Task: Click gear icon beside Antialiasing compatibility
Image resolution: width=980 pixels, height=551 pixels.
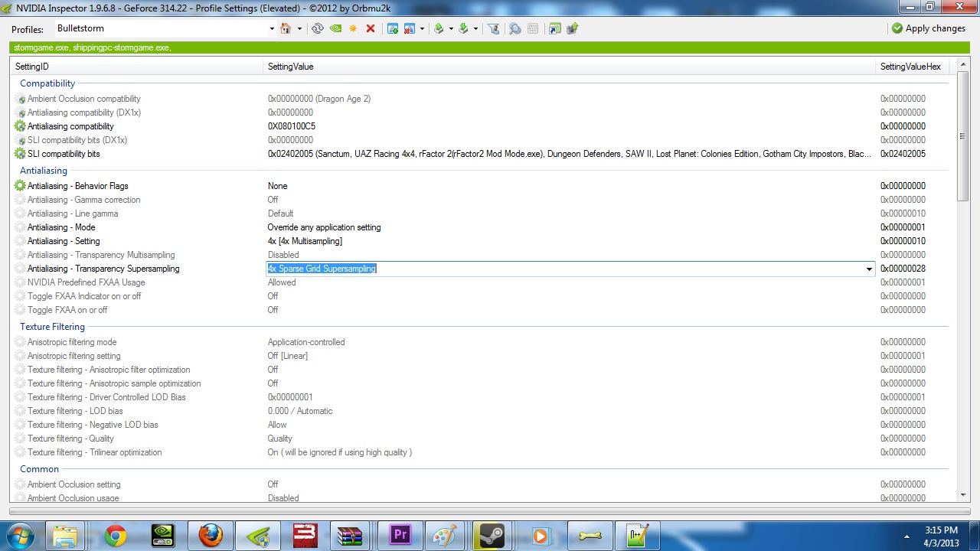Action: pyautogui.click(x=20, y=126)
